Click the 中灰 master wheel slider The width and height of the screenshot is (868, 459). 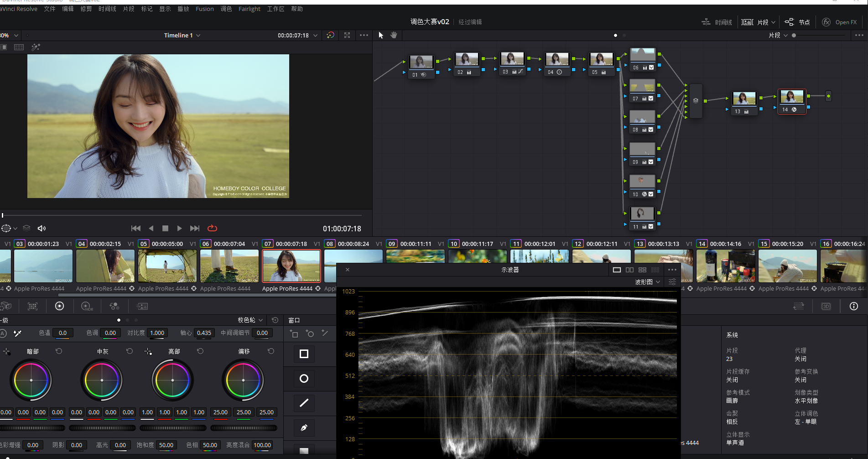pyautogui.click(x=102, y=428)
